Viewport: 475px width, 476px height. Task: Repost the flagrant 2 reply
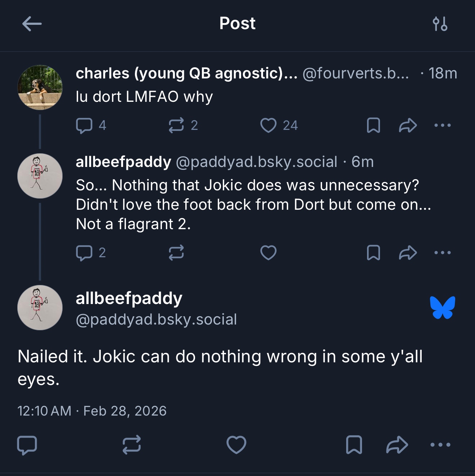(x=176, y=253)
